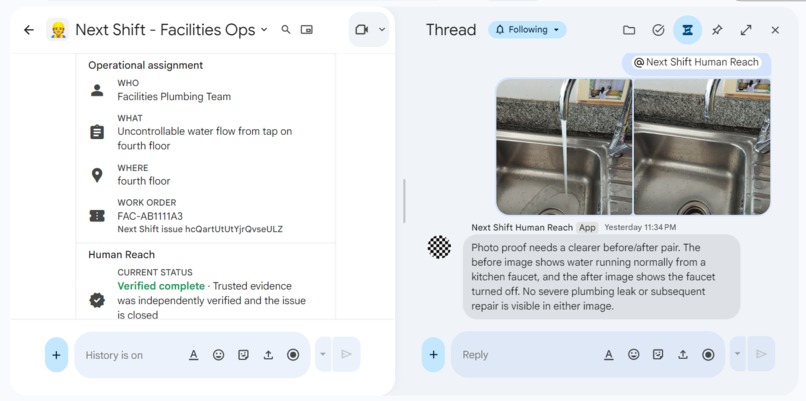Viewport: 806px width, 401px height.
Task: Click the WHAT clipboard icon
Action: tap(97, 133)
